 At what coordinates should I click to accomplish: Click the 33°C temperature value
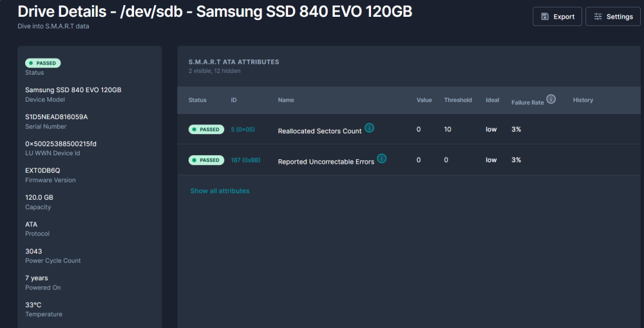coord(33,305)
